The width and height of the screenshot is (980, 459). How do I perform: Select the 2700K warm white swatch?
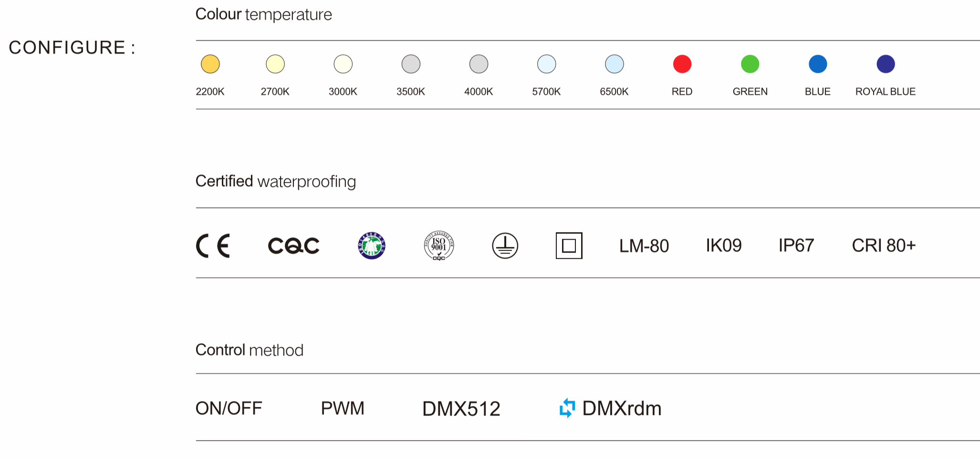(275, 64)
